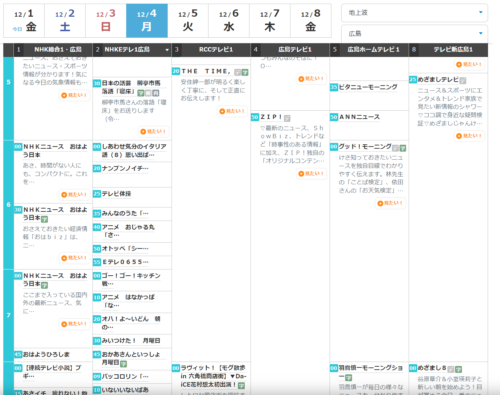Click green subtitle icon beside グッド!モーニング
Screen dimensions: 500x395
point(403,148)
